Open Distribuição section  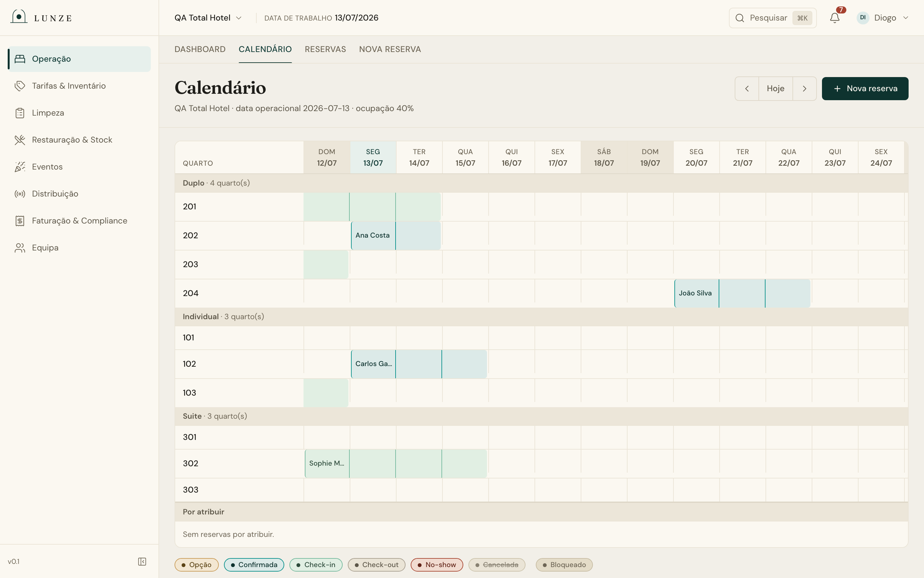tap(79, 194)
